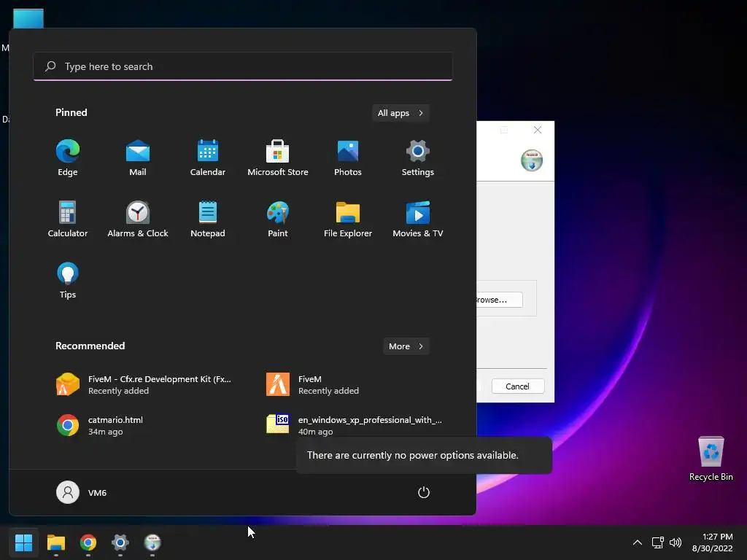Open FiveM Cfx.re Development Kit recommendation
Viewport: 747px width, 560px height.
coord(145,384)
